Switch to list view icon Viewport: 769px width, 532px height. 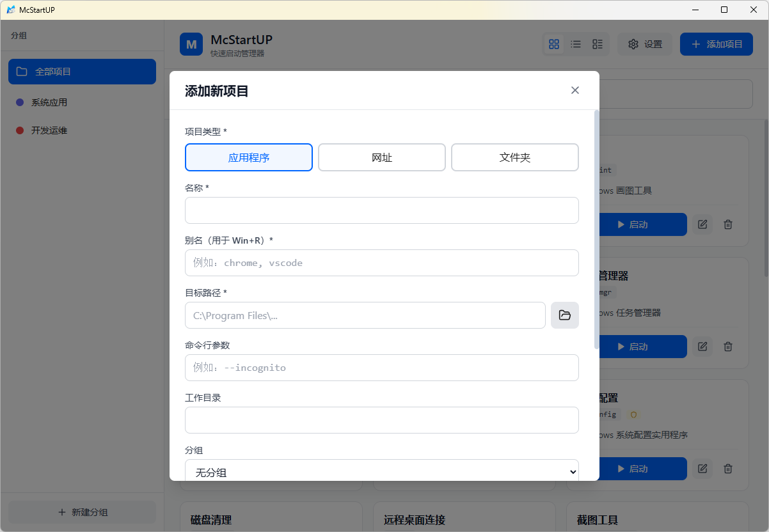(576, 44)
